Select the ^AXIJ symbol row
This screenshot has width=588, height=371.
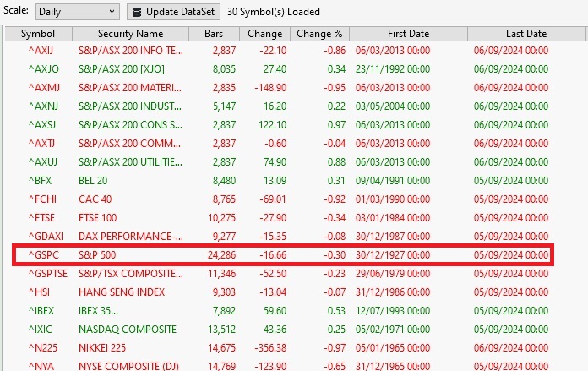(x=289, y=50)
